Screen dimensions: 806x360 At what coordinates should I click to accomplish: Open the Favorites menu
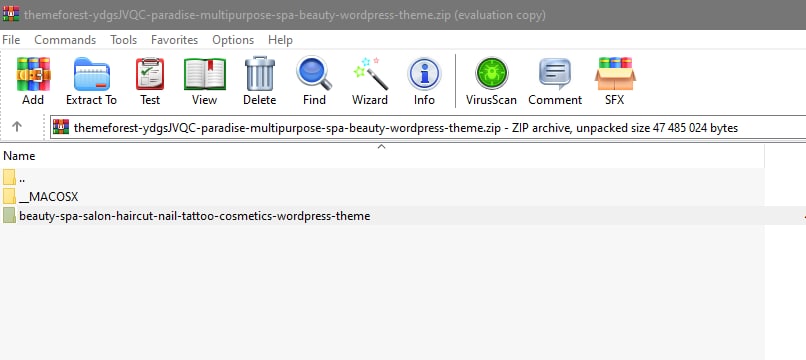click(x=174, y=40)
